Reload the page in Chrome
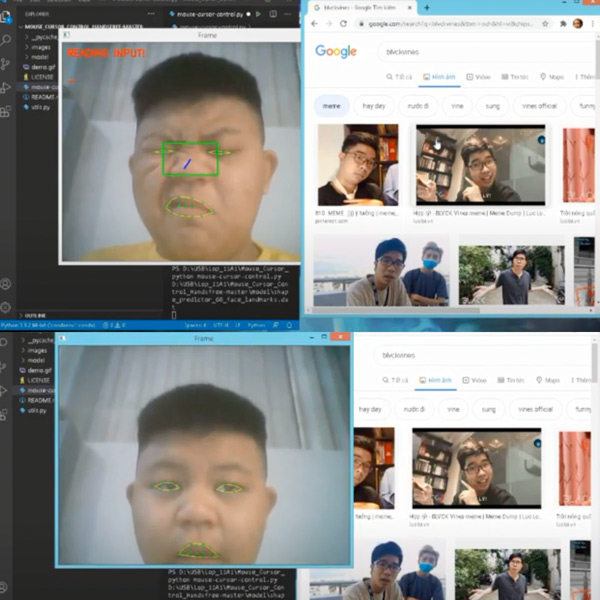The width and height of the screenshot is (600, 600). click(x=345, y=23)
